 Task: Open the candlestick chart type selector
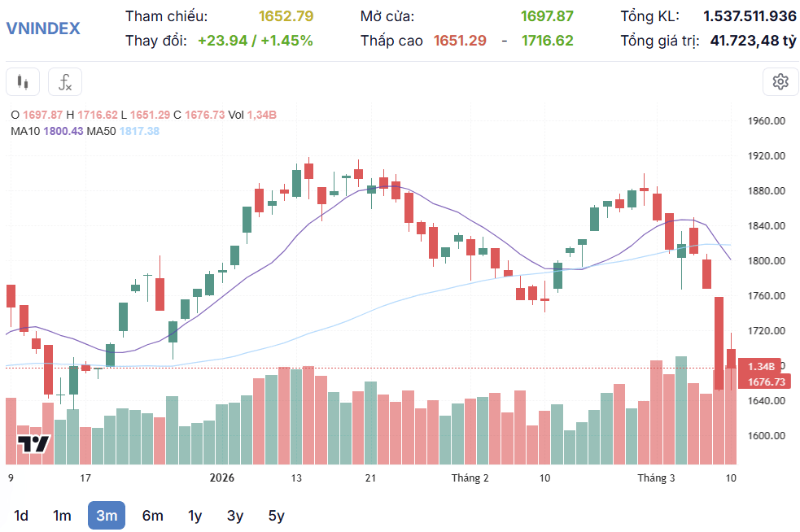tap(23, 81)
